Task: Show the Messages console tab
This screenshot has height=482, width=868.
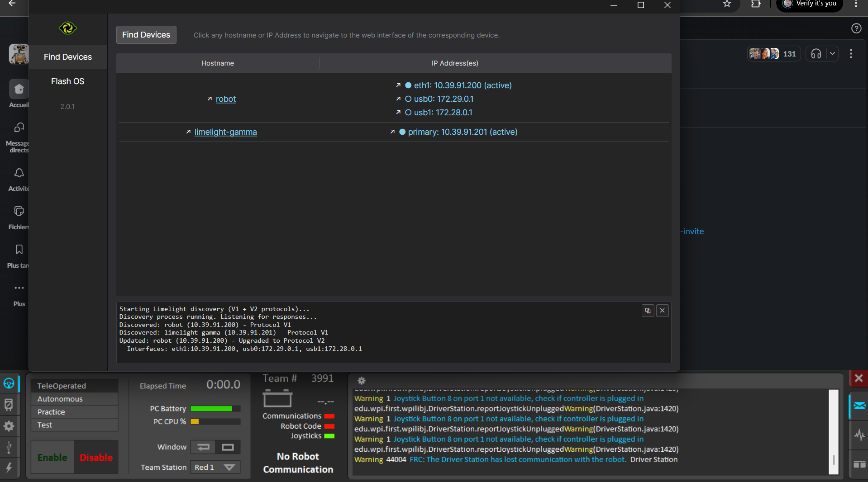Action: click(x=859, y=406)
